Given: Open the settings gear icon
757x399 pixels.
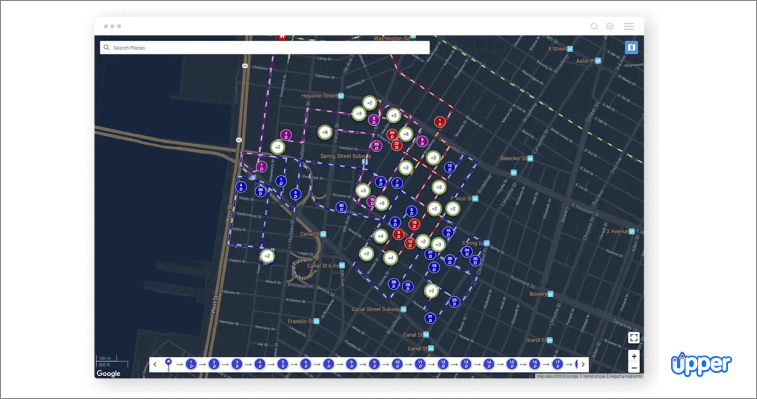Looking at the screenshot, I should (610, 26).
